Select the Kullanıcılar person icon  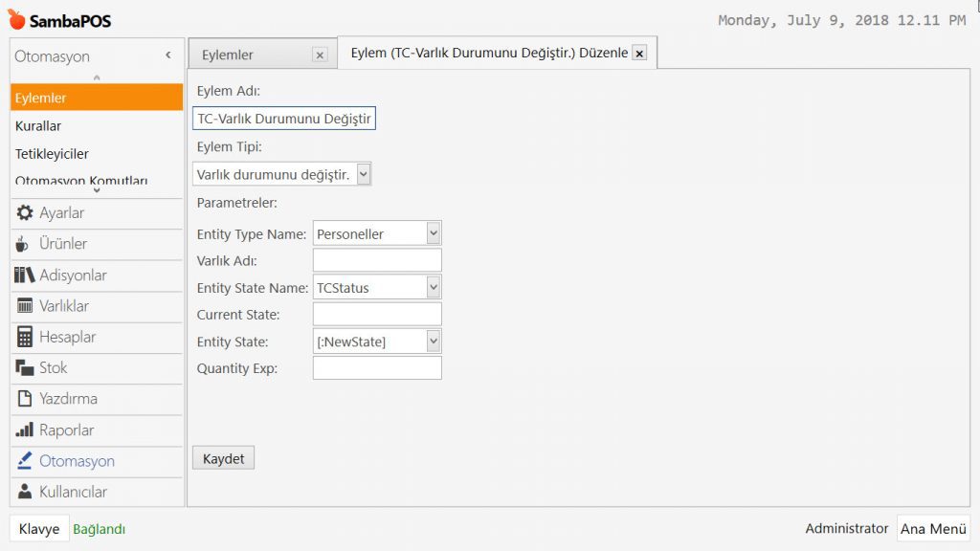[25, 492]
